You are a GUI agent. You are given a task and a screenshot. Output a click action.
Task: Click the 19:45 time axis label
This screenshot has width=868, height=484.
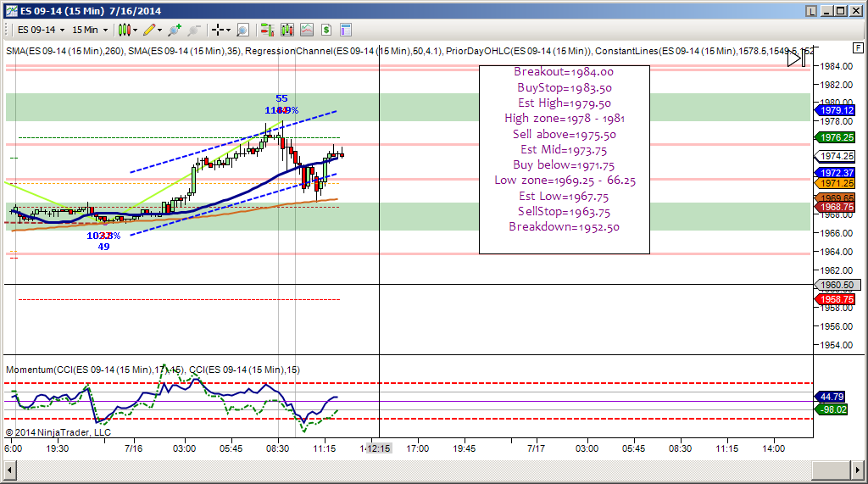point(464,448)
